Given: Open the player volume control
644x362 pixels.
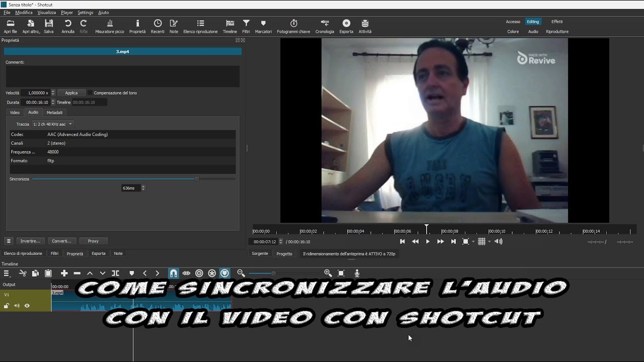Looking at the screenshot, I should (x=498, y=241).
